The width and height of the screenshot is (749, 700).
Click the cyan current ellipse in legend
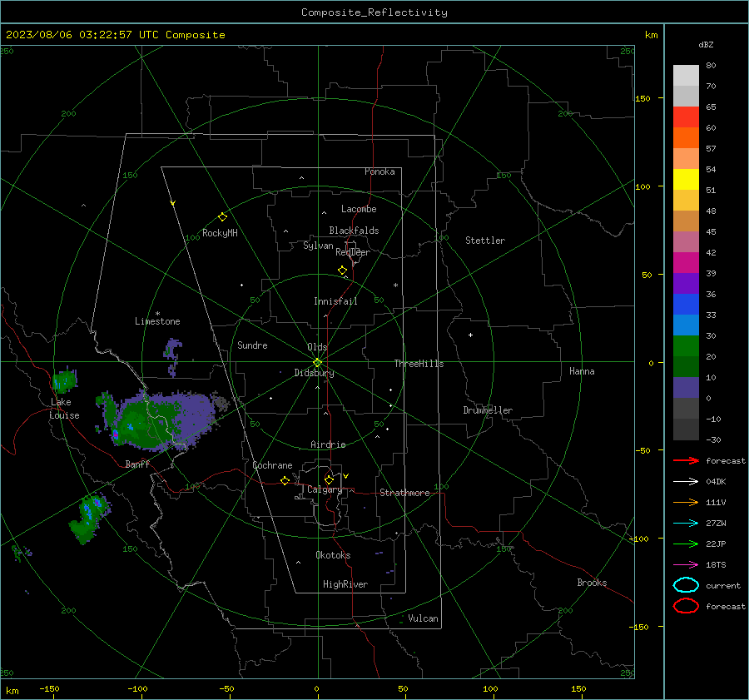[686, 585]
